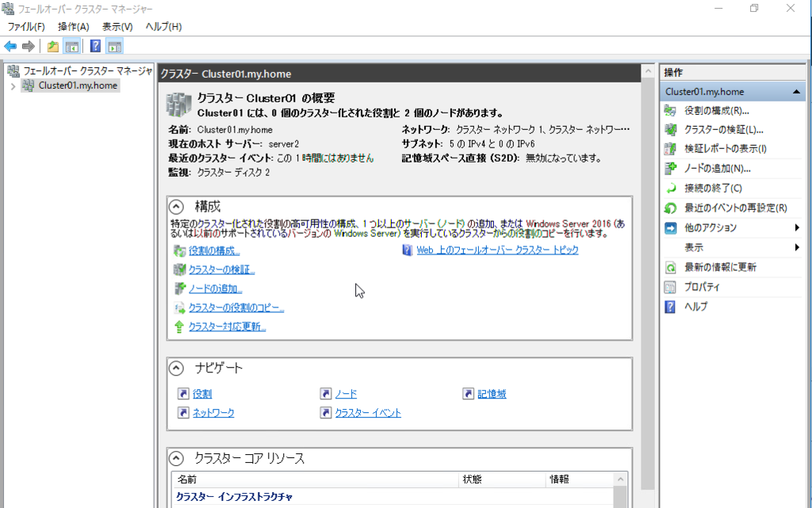The height and width of the screenshot is (508, 812).
Task: Open the ヘルプ(H) menu
Action: point(163,26)
